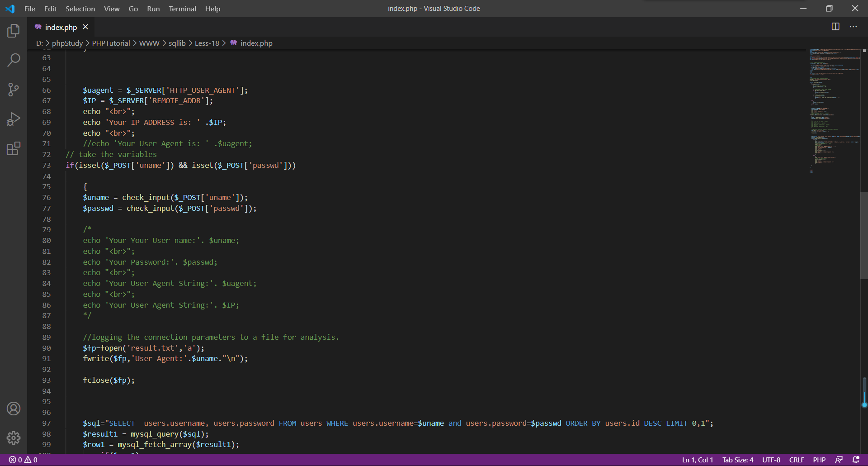This screenshot has height=466, width=868.
Task: Open the Source Control view
Action: click(14, 89)
